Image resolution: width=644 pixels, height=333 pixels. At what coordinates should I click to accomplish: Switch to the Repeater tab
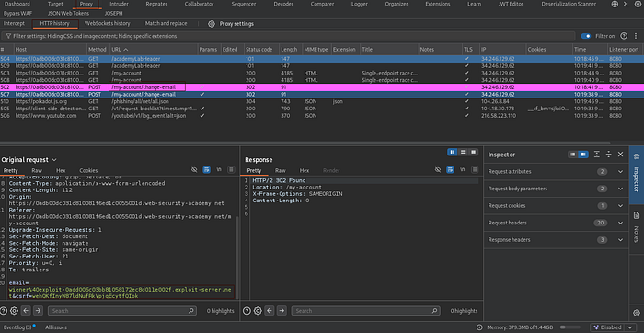(x=156, y=4)
